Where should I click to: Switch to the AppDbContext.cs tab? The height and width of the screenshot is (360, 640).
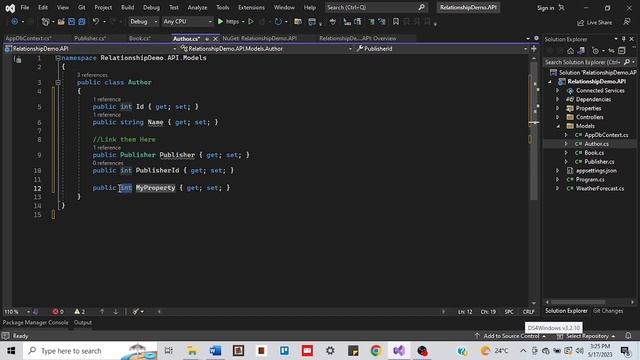[x=28, y=38]
